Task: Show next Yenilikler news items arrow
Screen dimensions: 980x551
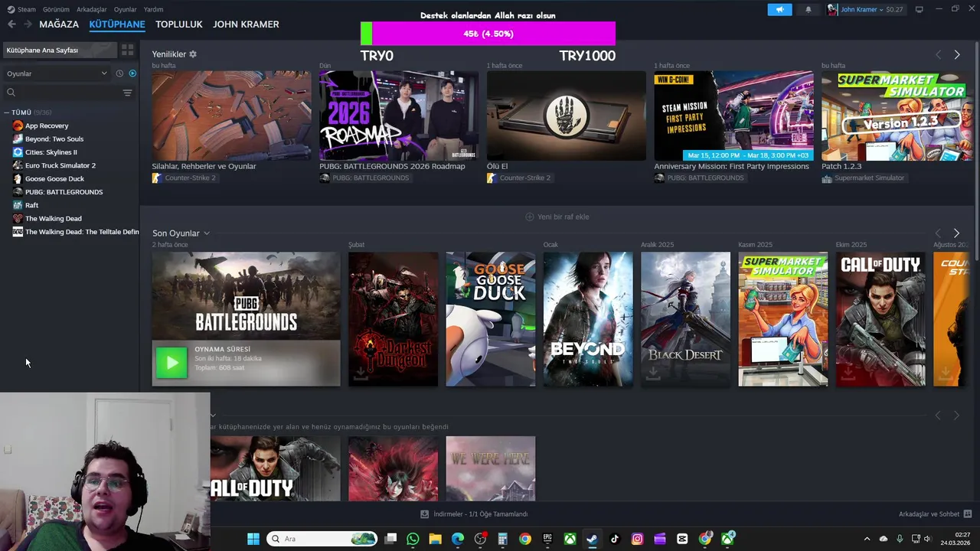Action: 956,54
